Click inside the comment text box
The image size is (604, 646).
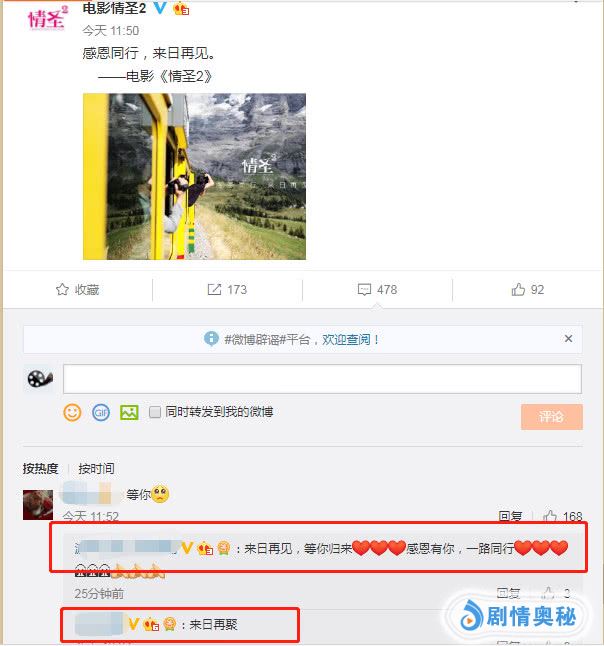click(x=322, y=379)
